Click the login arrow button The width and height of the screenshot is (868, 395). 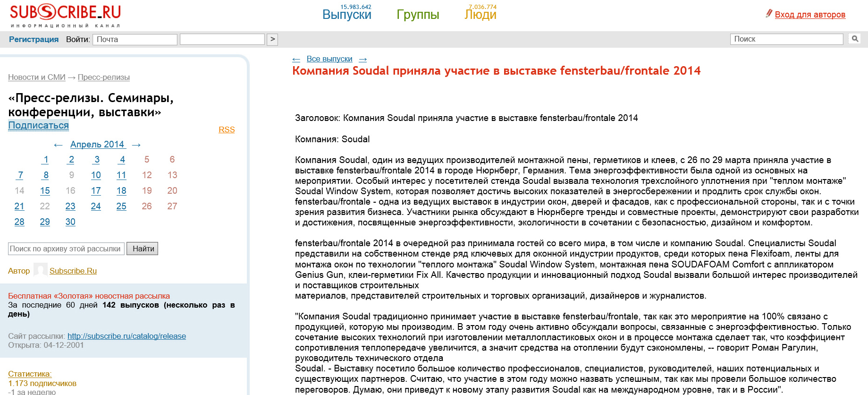point(272,39)
